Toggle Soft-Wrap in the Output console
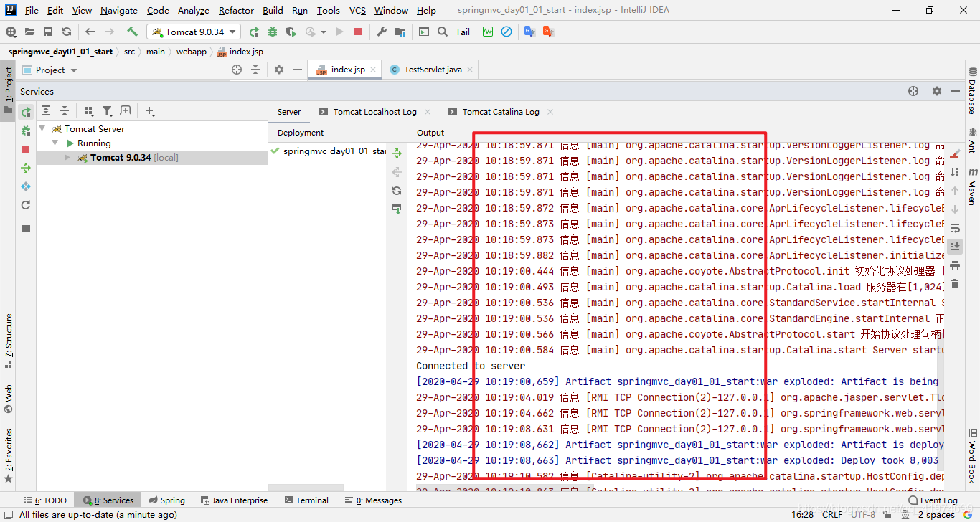This screenshot has width=980, height=522. coord(955,228)
